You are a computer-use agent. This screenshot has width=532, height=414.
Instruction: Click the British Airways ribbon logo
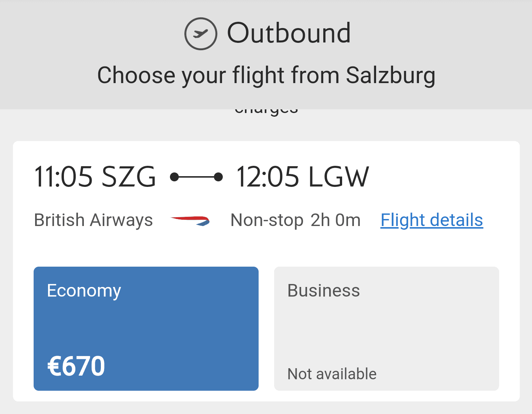click(x=190, y=220)
